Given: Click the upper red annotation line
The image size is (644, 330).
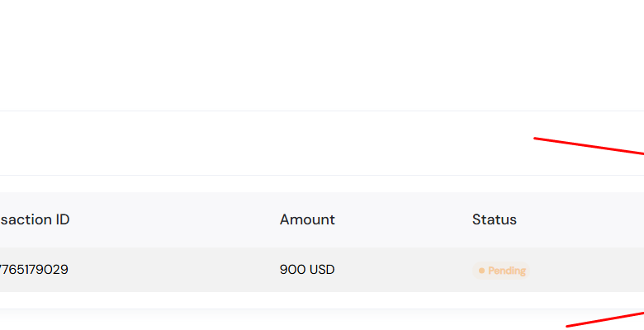Looking at the screenshot, I should click(588, 145).
